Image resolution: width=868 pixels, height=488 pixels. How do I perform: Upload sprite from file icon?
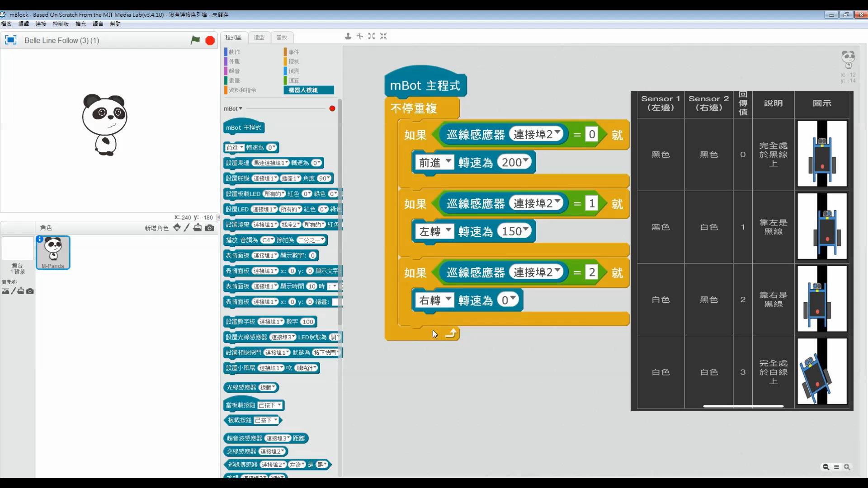pos(198,228)
